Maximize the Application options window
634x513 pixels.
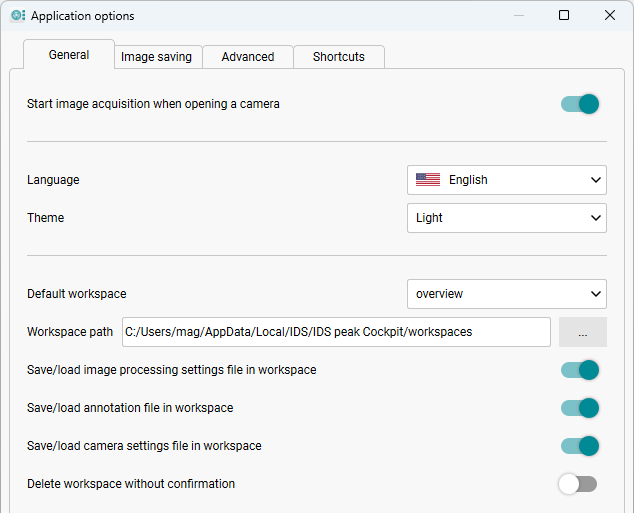[564, 15]
